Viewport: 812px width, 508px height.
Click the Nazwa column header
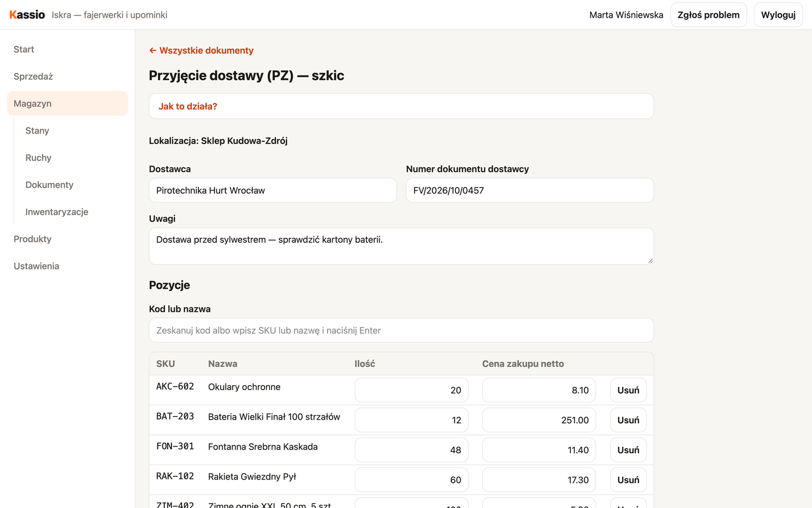(223, 364)
